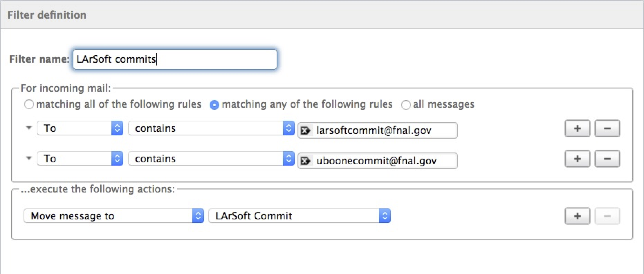Screen dimensions: 644x274
Task: Add a rule after the uboonecommit row
Action: click(x=577, y=159)
